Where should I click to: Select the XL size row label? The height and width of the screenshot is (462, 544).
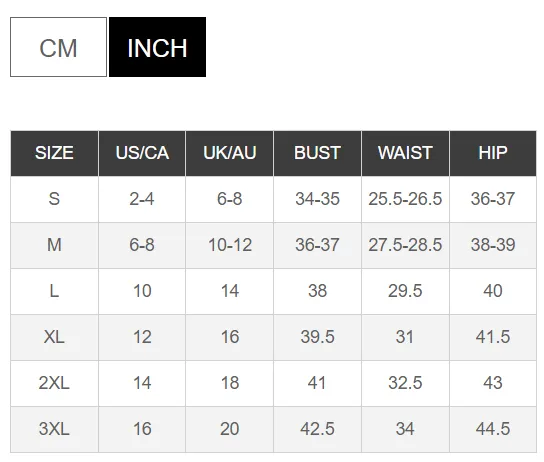tap(54, 337)
